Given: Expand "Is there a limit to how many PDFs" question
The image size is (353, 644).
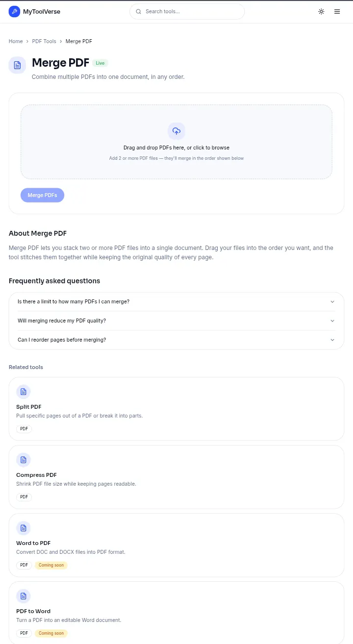Looking at the screenshot, I should click(x=176, y=302).
